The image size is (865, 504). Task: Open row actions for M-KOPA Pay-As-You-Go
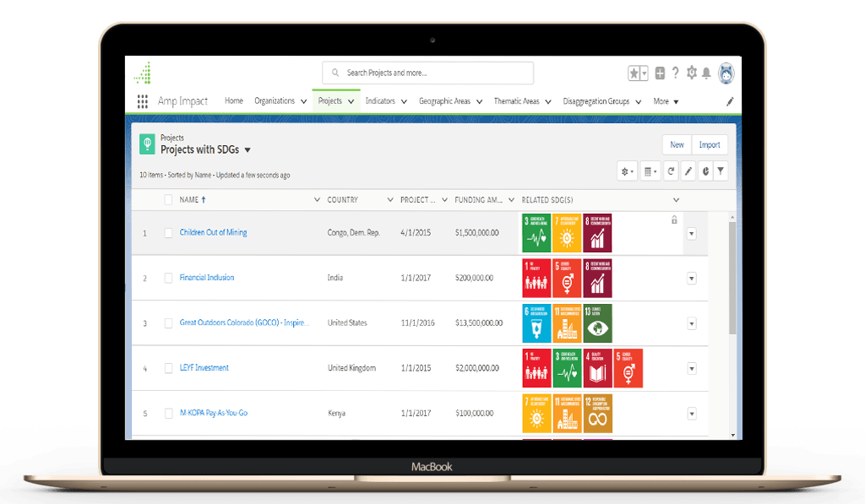click(691, 414)
